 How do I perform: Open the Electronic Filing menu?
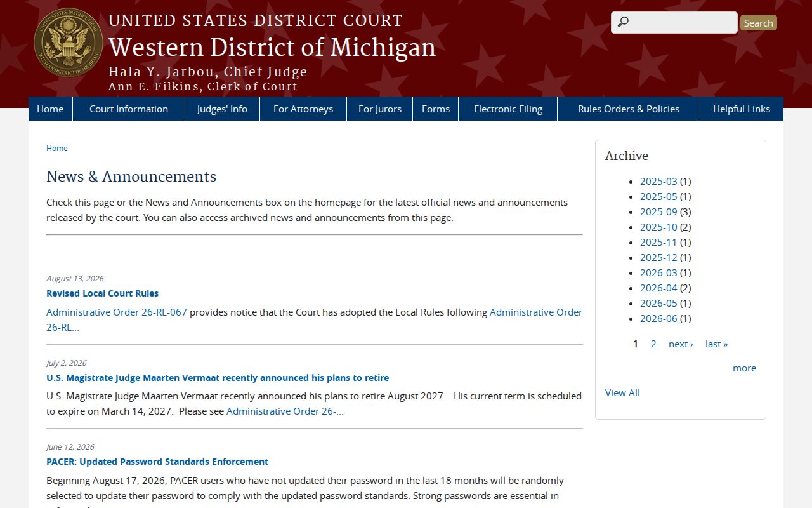coord(508,109)
